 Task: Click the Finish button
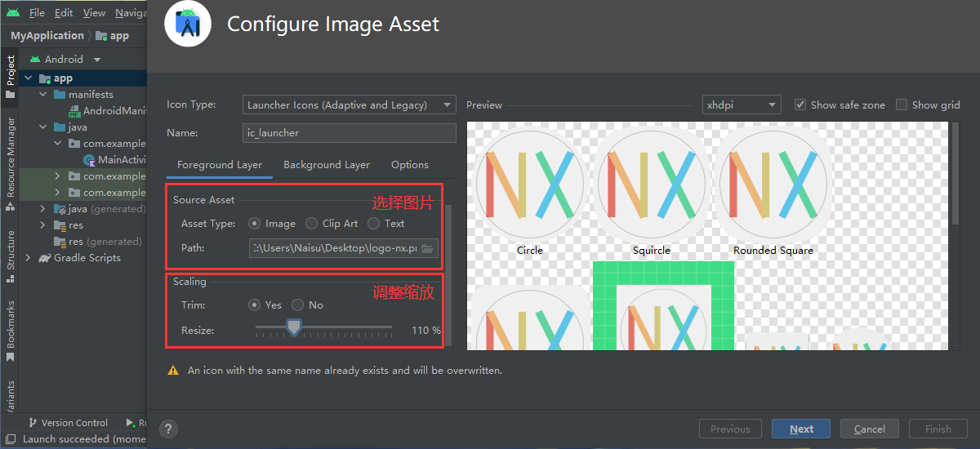938,429
